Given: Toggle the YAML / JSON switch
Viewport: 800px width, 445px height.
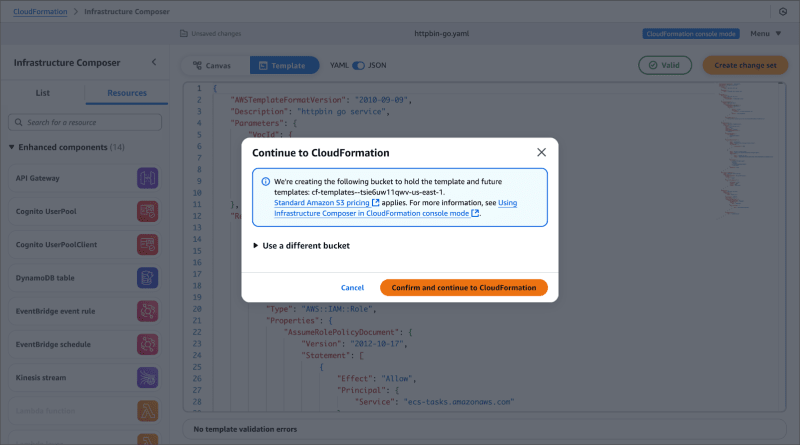Looking at the screenshot, I should (x=359, y=65).
